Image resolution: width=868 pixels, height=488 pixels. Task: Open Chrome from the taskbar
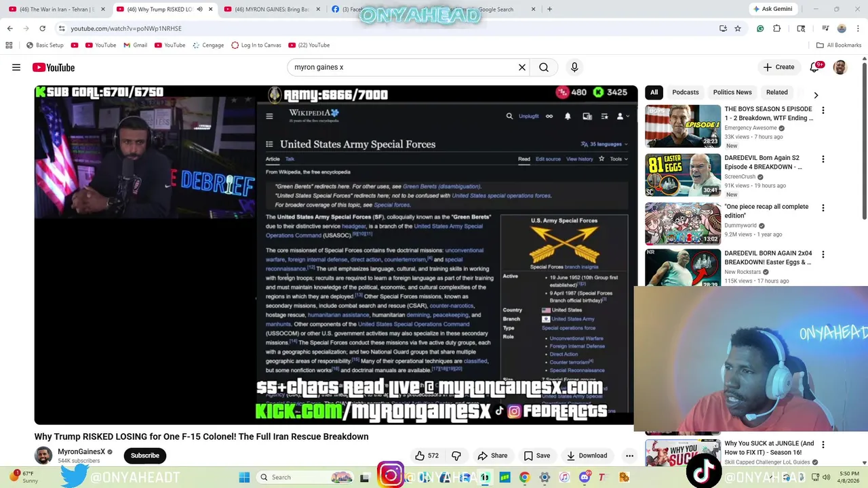[524, 477]
